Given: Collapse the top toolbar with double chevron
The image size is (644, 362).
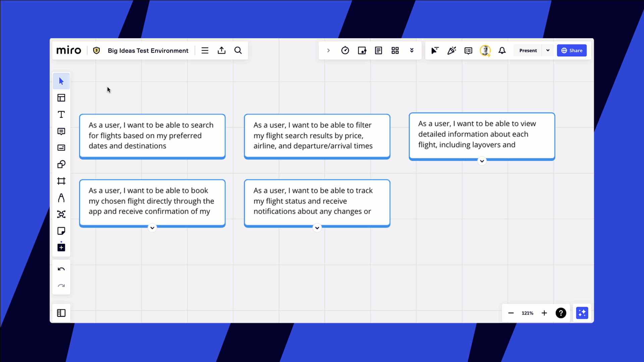Looking at the screenshot, I should (x=412, y=50).
